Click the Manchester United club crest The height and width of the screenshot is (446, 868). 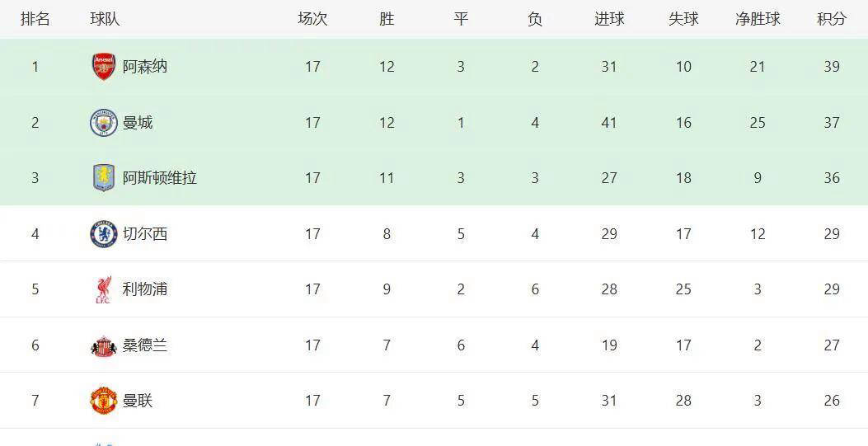tap(104, 401)
